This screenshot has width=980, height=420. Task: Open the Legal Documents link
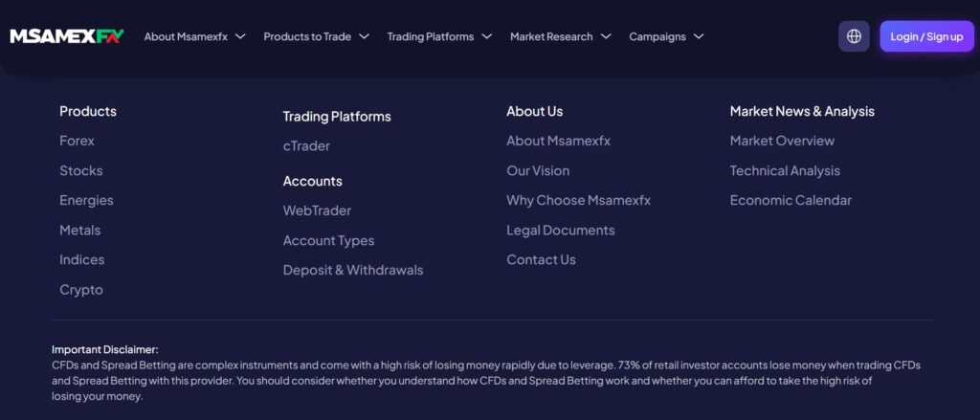tap(560, 231)
